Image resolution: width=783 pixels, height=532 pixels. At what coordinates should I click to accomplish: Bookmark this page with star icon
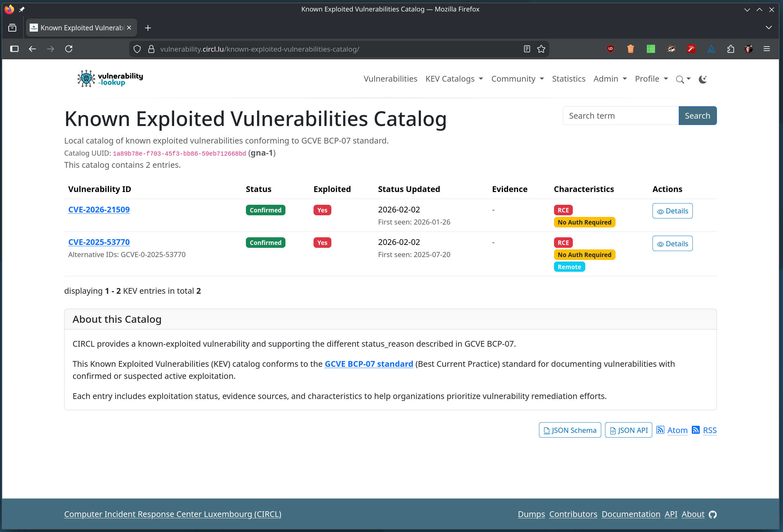pyautogui.click(x=541, y=49)
